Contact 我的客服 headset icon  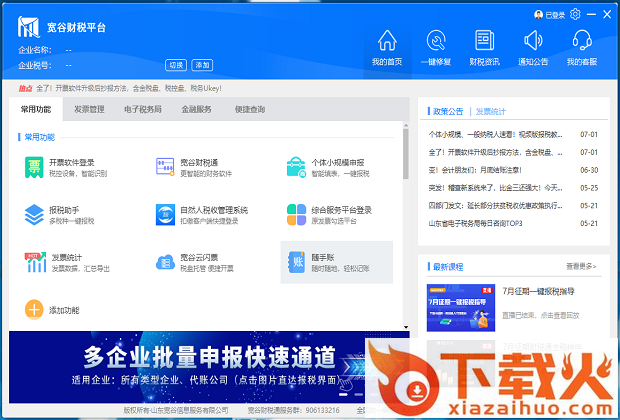(x=582, y=41)
